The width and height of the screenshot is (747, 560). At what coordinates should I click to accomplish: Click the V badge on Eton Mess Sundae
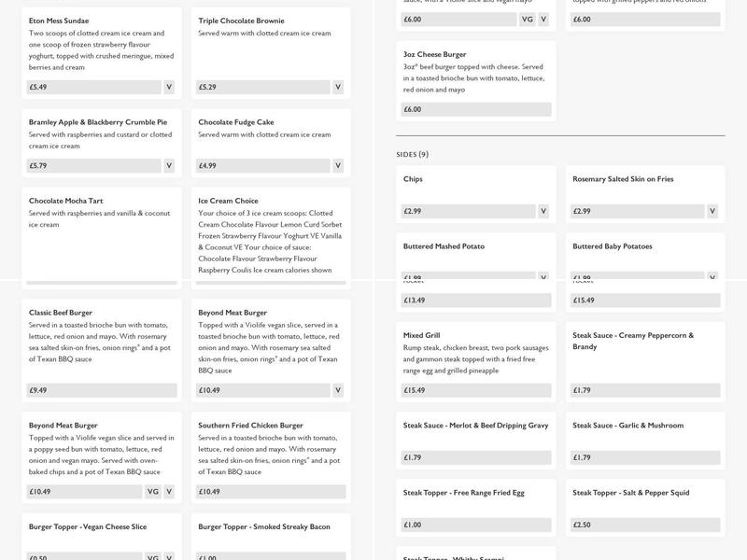[x=169, y=87]
